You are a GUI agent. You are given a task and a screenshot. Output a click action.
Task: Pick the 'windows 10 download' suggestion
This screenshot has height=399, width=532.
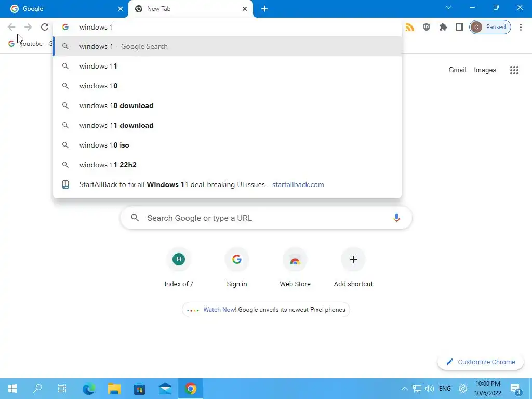(x=228, y=105)
